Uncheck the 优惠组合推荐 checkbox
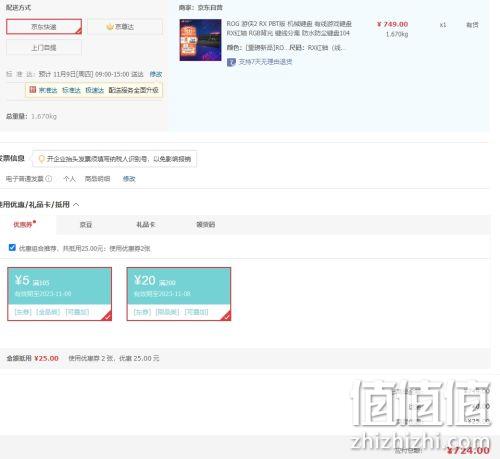500x459 pixels. coord(12,248)
